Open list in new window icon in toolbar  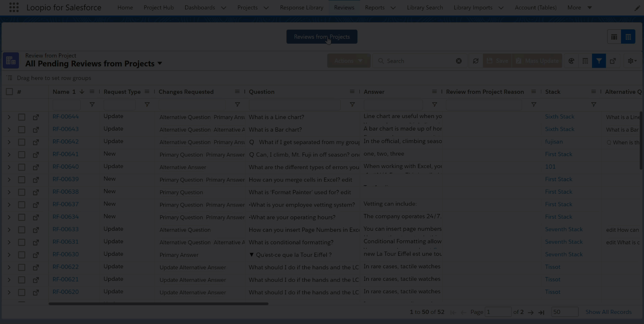pos(613,61)
